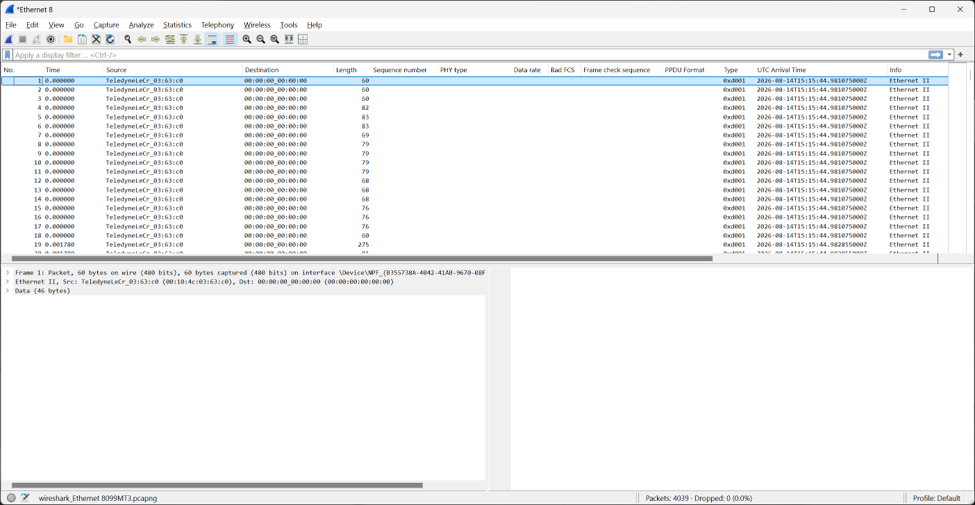Viewport: 975px width, 505px height.
Task: Add a display filter button
Action: (961, 55)
